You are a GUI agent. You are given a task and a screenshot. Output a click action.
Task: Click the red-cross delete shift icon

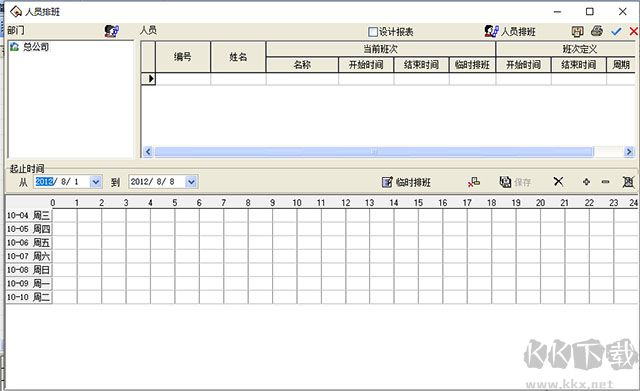point(474,182)
